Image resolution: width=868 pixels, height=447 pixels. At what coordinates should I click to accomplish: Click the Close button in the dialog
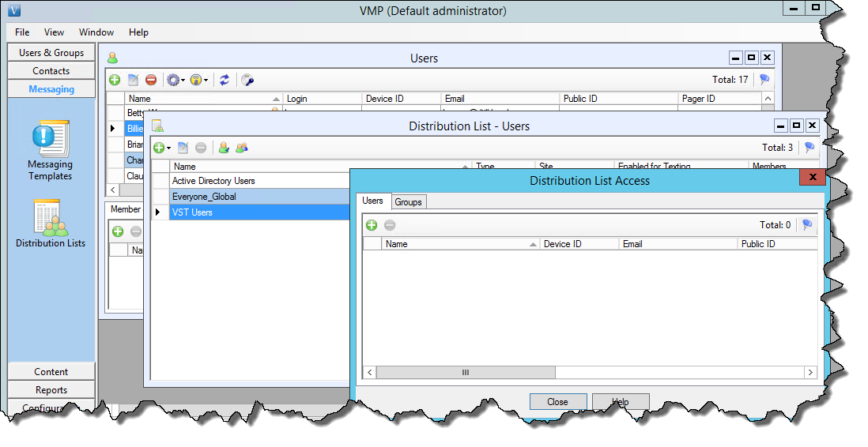557,402
